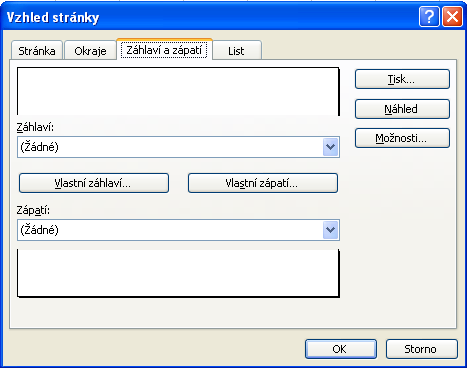Viewport: 467px width, 368px height.
Task: Open Možnosti... printer options
Action: coord(402,138)
